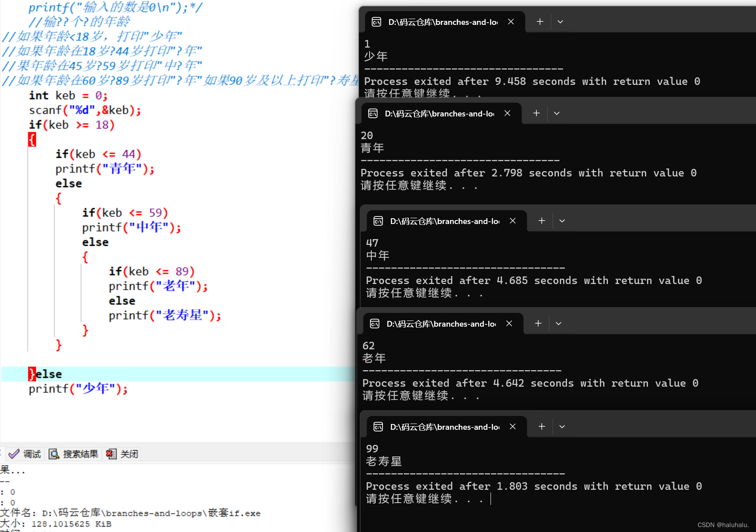
Task: Click the if(keb <= 44) code line
Action: pos(98,154)
